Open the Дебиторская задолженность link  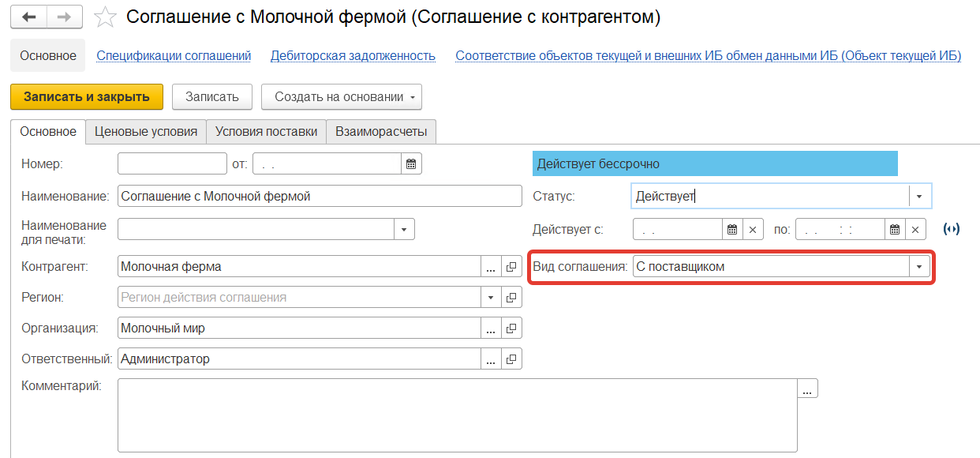pos(353,56)
